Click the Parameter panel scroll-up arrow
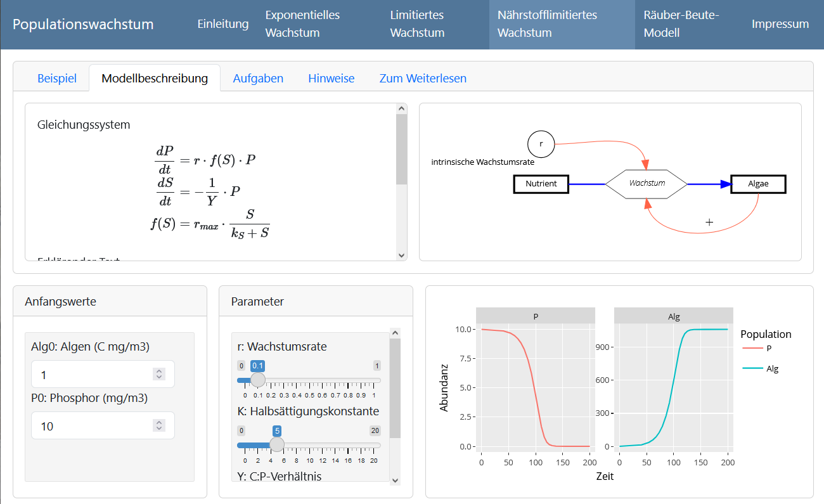This screenshot has width=824, height=504. click(x=395, y=333)
